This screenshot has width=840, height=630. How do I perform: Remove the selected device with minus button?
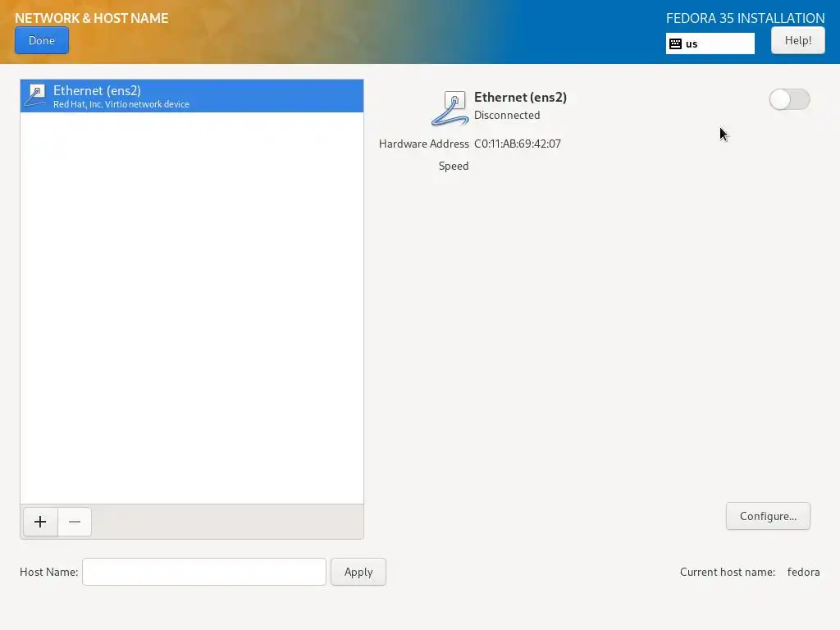(75, 522)
